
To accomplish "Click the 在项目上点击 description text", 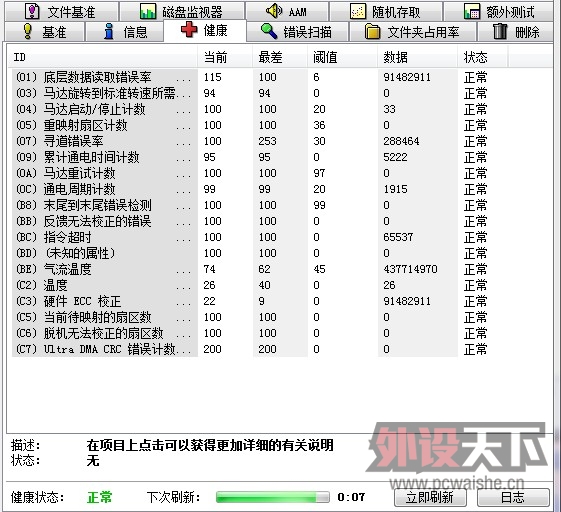I will [210, 445].
